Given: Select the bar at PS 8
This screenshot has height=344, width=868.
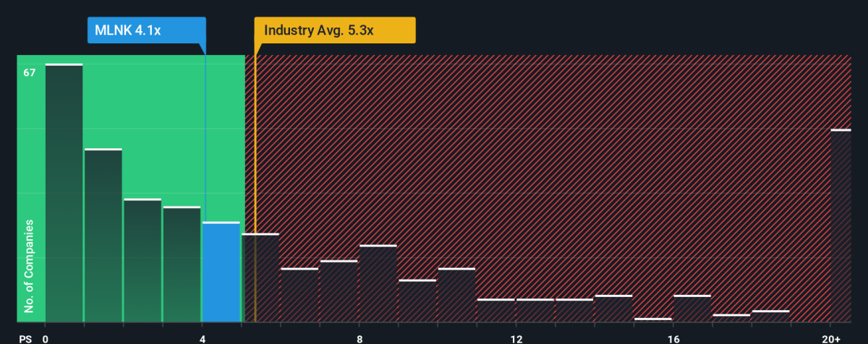Looking at the screenshot, I should [x=378, y=283].
